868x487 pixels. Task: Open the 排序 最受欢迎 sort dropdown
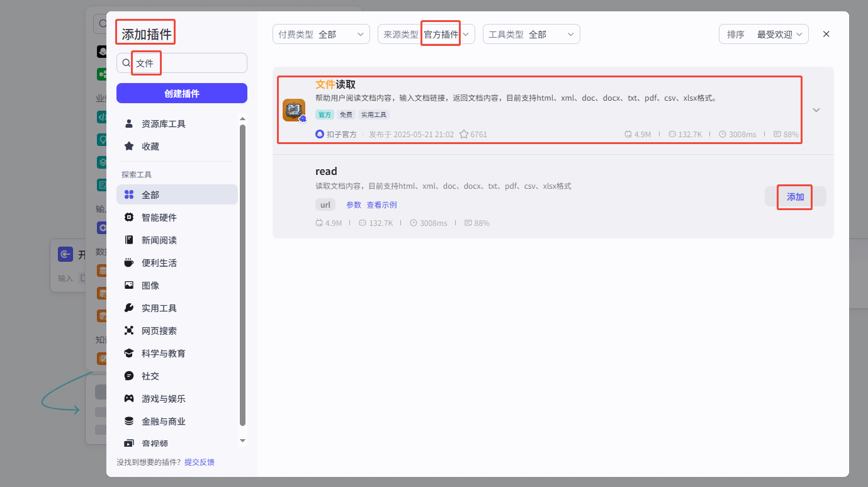coord(764,35)
